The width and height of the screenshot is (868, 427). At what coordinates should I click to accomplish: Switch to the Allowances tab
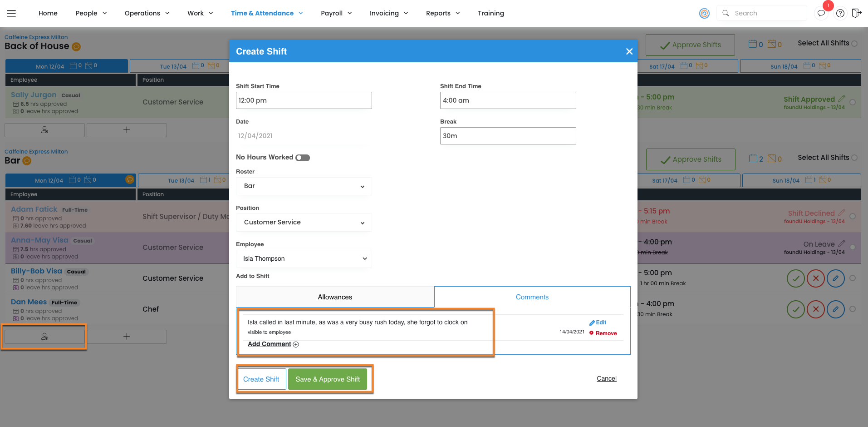click(x=335, y=297)
